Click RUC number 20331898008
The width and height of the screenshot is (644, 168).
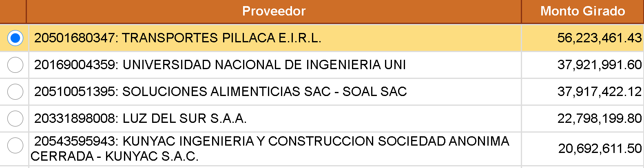tap(75, 118)
